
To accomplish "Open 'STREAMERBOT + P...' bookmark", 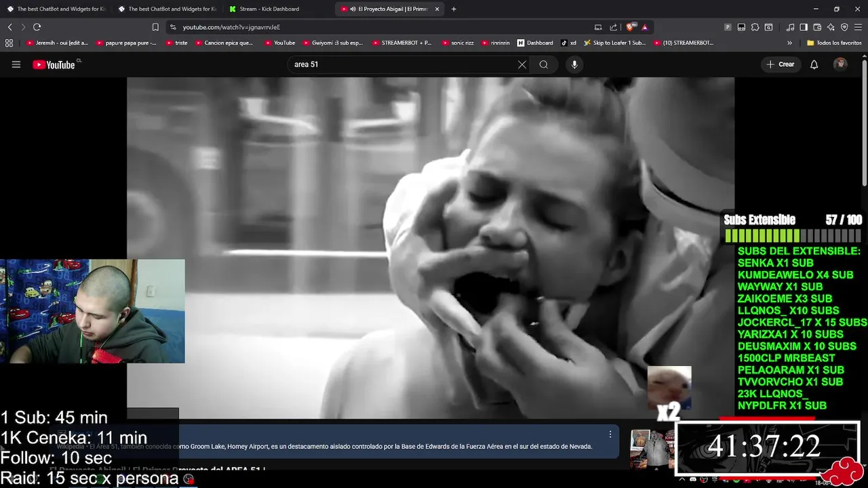I will (x=401, y=43).
